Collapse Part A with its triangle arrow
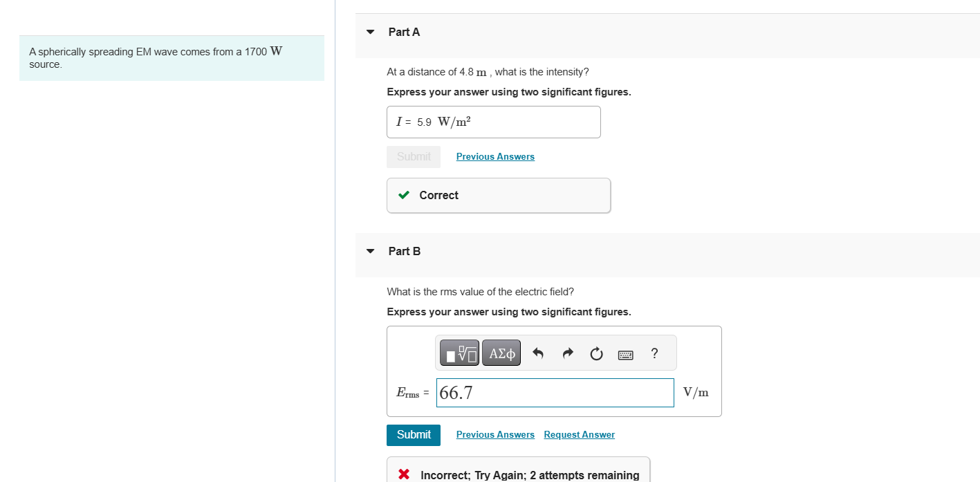 [x=371, y=32]
